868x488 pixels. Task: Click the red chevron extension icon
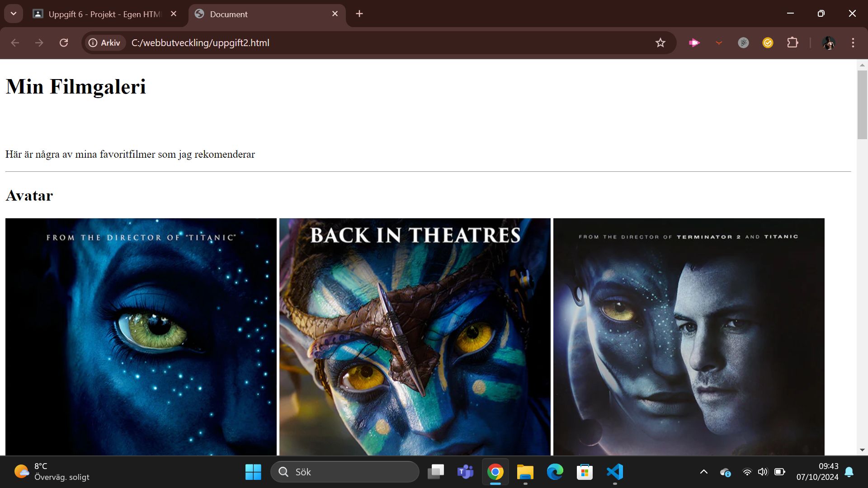(719, 42)
